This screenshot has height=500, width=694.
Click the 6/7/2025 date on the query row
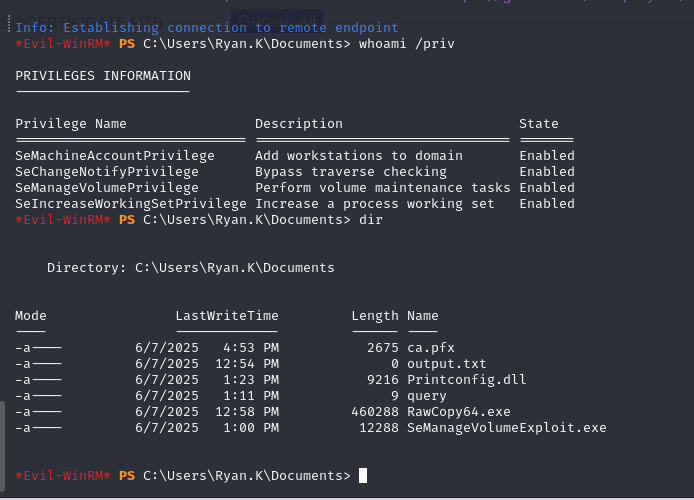pyautogui.click(x=167, y=396)
